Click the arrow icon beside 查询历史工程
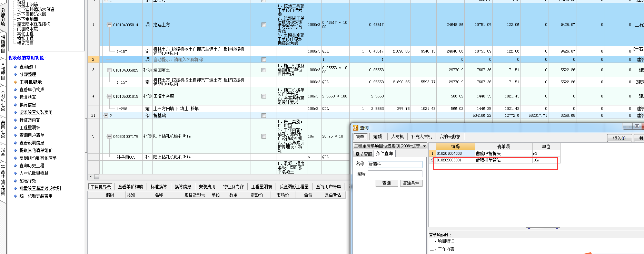The image size is (644, 254). pyautogui.click(x=15, y=166)
